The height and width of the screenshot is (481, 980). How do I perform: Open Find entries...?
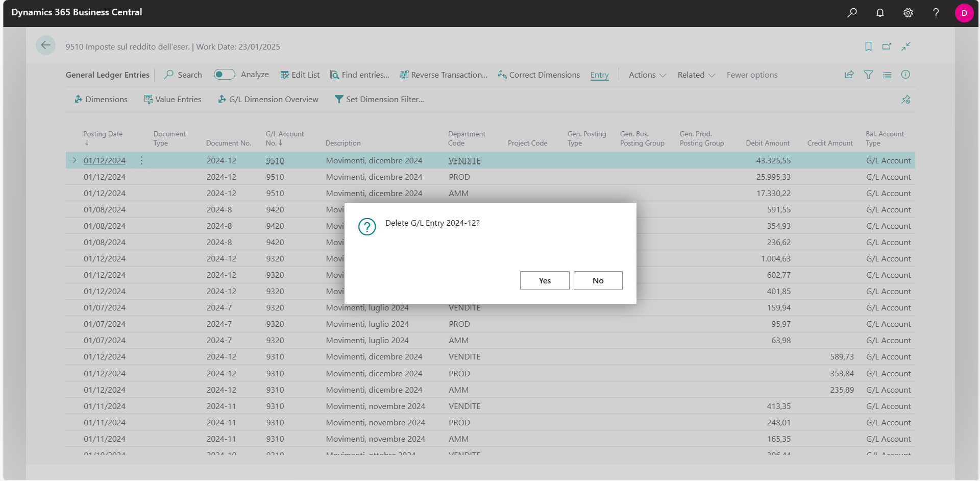pyautogui.click(x=360, y=75)
